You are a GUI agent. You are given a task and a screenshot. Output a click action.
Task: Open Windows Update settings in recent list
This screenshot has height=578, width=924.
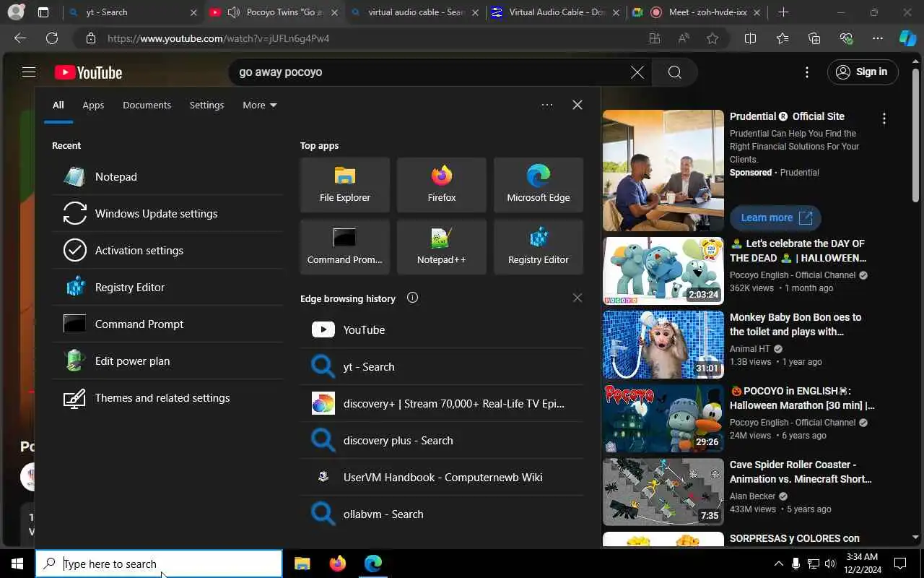point(167,213)
